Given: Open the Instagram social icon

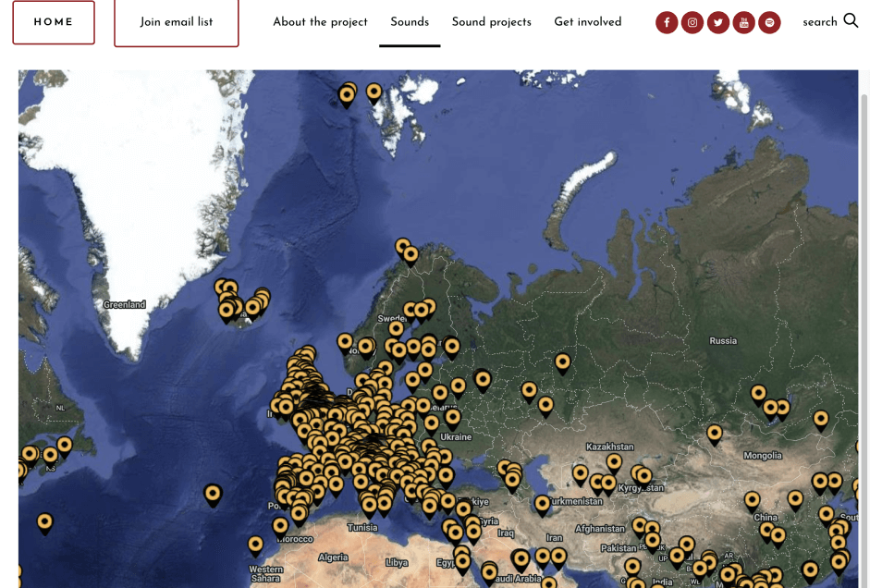Looking at the screenshot, I should tap(692, 22).
